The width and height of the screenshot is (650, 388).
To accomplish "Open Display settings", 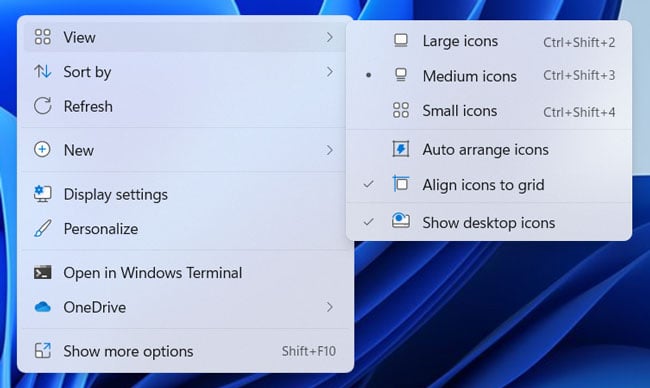I will (x=185, y=194).
